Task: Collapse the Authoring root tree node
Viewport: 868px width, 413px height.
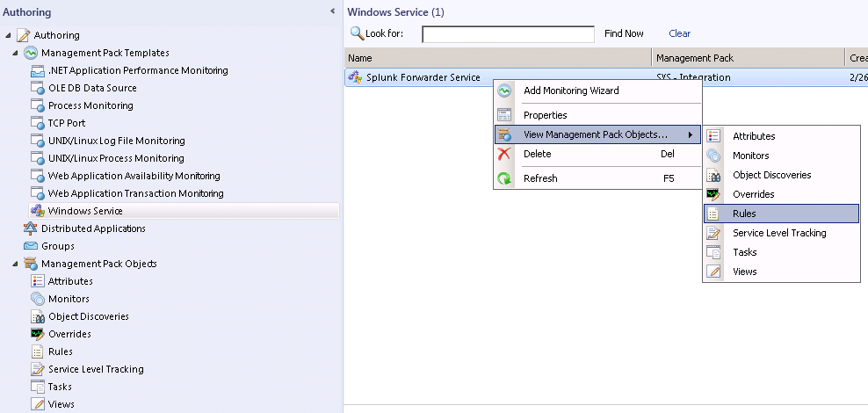Action: click(x=9, y=35)
